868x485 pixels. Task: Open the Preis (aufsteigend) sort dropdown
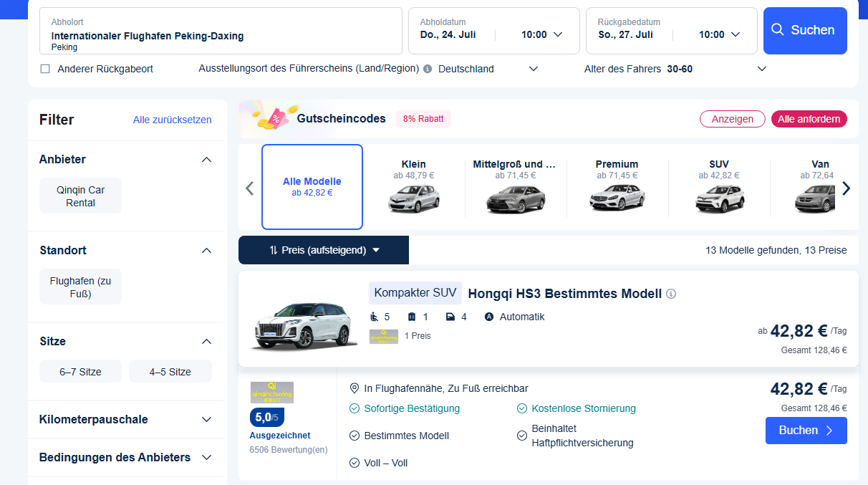point(324,250)
